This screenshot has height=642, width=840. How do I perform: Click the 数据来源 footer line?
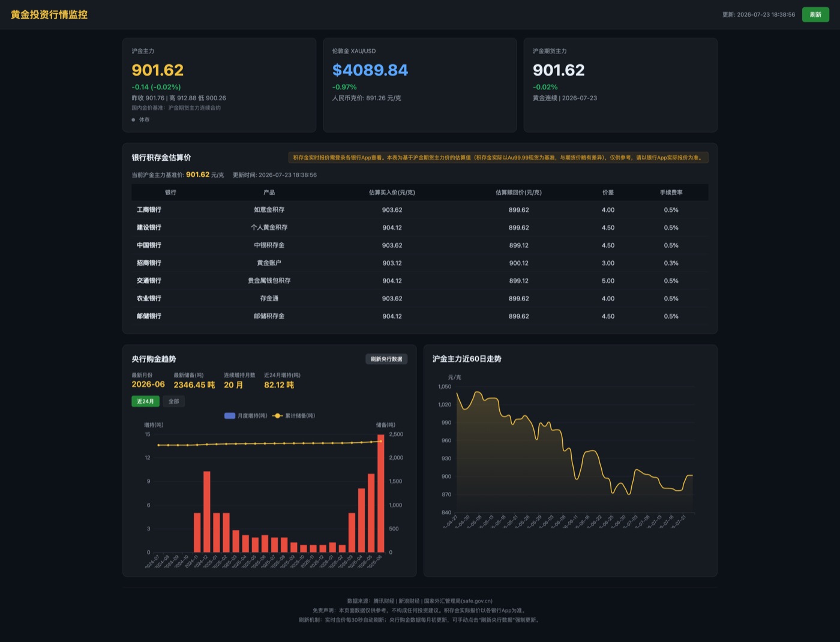click(419, 601)
